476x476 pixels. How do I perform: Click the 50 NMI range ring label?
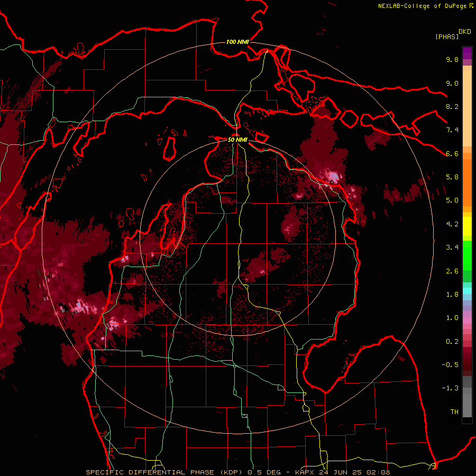click(237, 140)
